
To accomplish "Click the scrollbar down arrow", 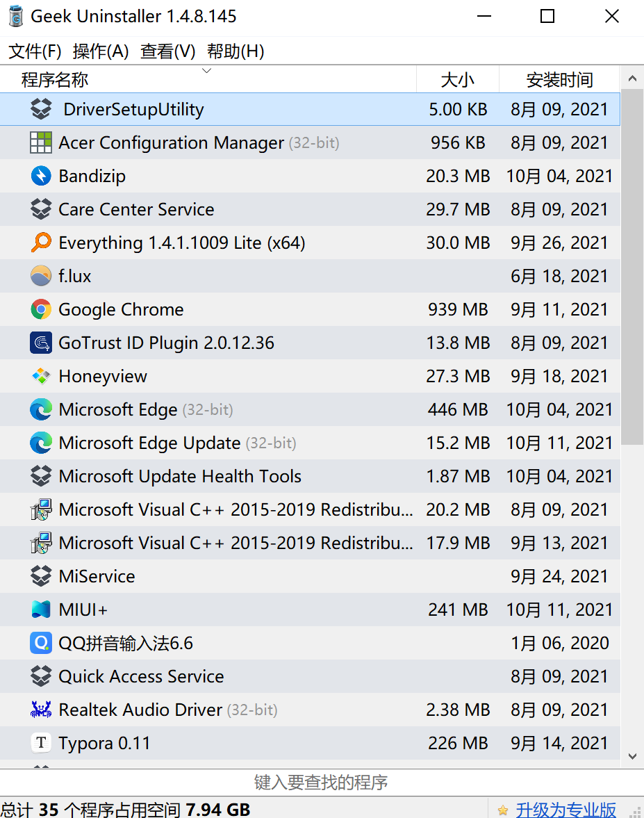I will tap(632, 756).
